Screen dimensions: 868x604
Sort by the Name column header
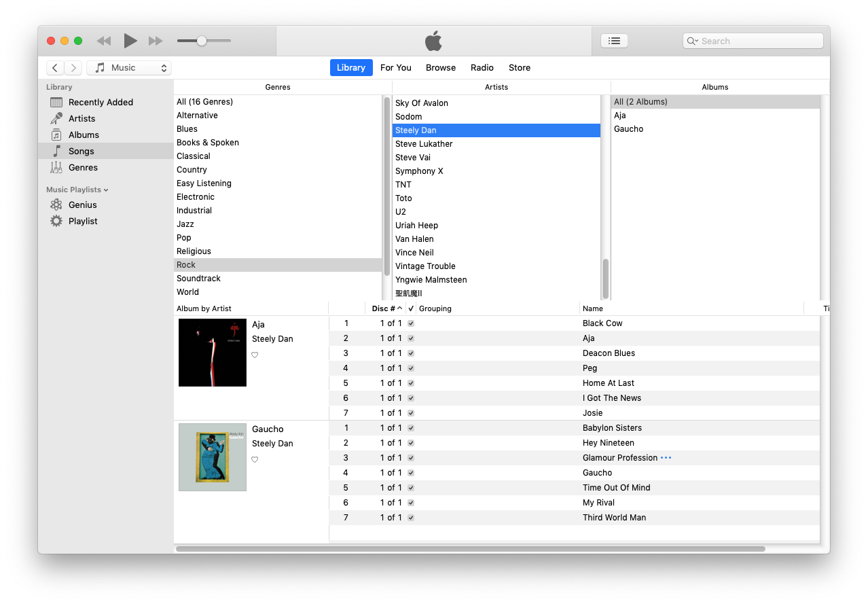tap(691, 308)
